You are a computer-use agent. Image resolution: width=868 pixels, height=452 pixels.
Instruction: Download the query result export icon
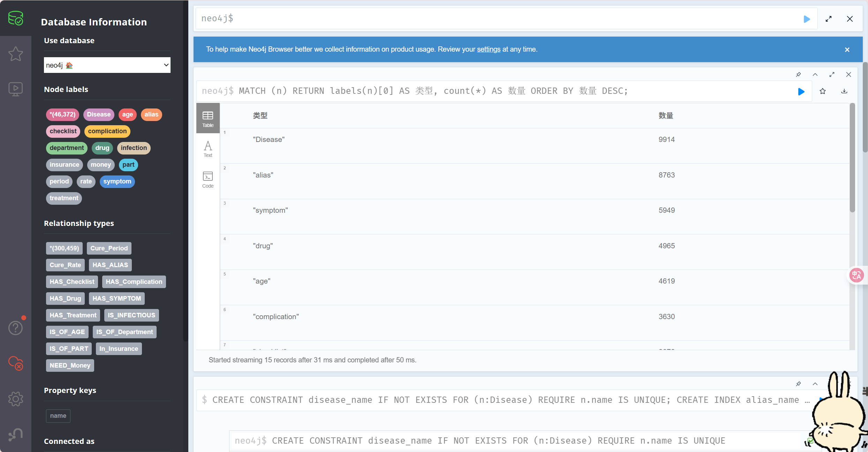pyautogui.click(x=844, y=91)
